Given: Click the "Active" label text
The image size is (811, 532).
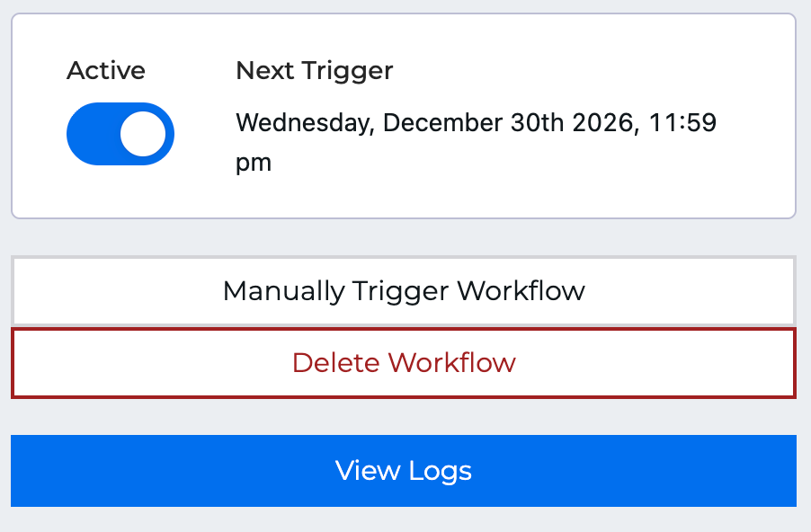Looking at the screenshot, I should pyautogui.click(x=106, y=71).
